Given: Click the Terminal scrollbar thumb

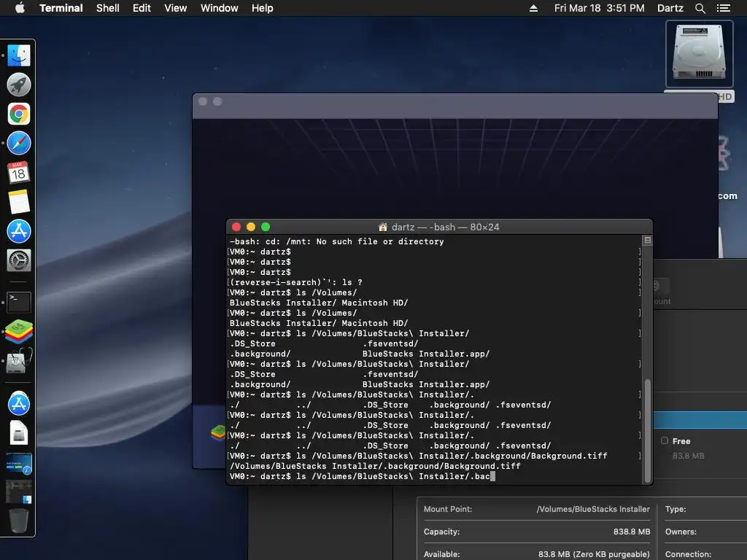Looking at the screenshot, I should point(648,430).
